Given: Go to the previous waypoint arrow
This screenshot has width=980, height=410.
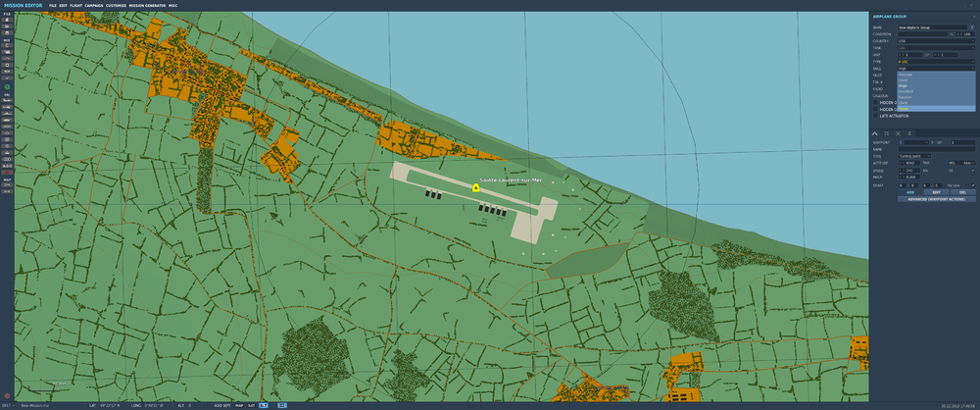Looking at the screenshot, I should (x=901, y=142).
